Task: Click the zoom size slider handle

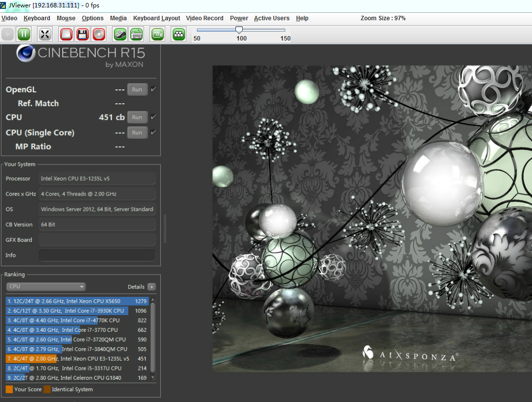Action: 239,30
